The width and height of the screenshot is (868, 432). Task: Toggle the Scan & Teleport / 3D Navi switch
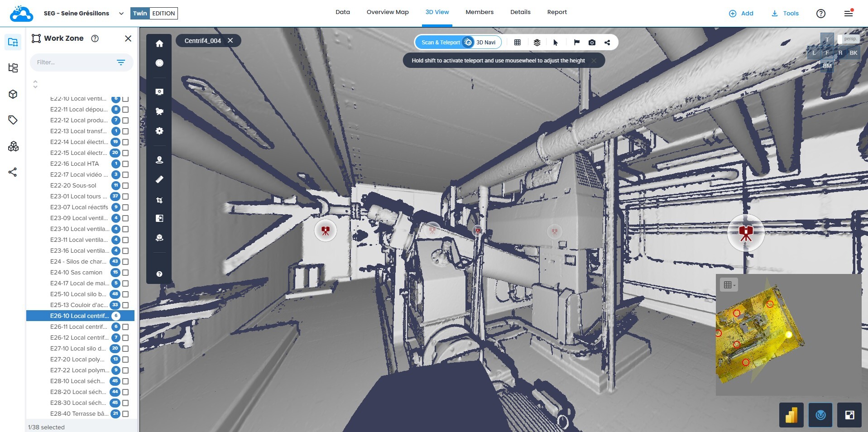tap(468, 43)
